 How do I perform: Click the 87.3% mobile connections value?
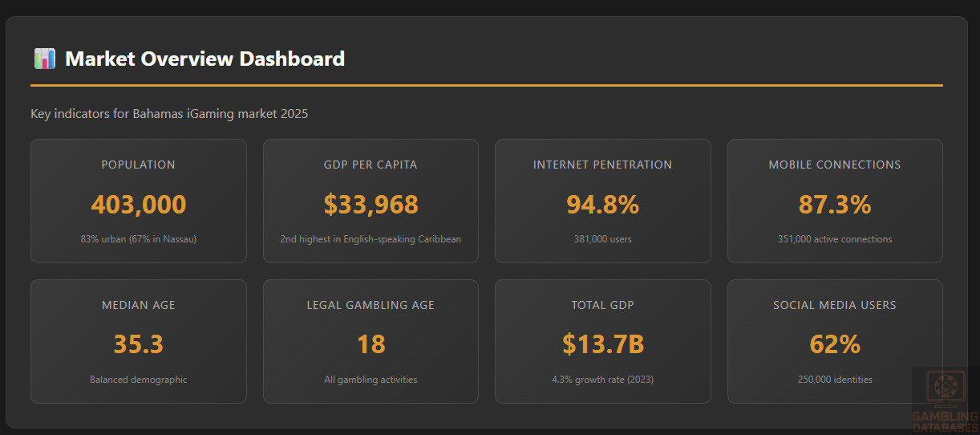coord(834,205)
